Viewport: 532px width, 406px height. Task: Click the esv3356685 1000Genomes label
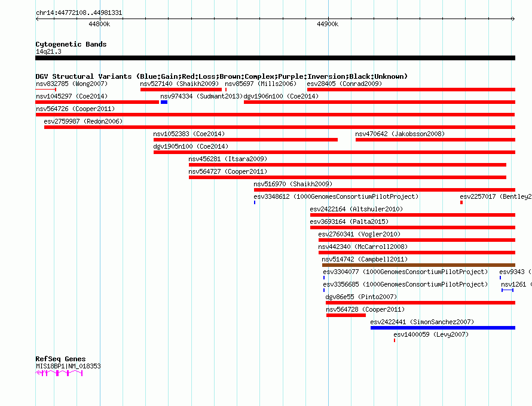click(405, 284)
